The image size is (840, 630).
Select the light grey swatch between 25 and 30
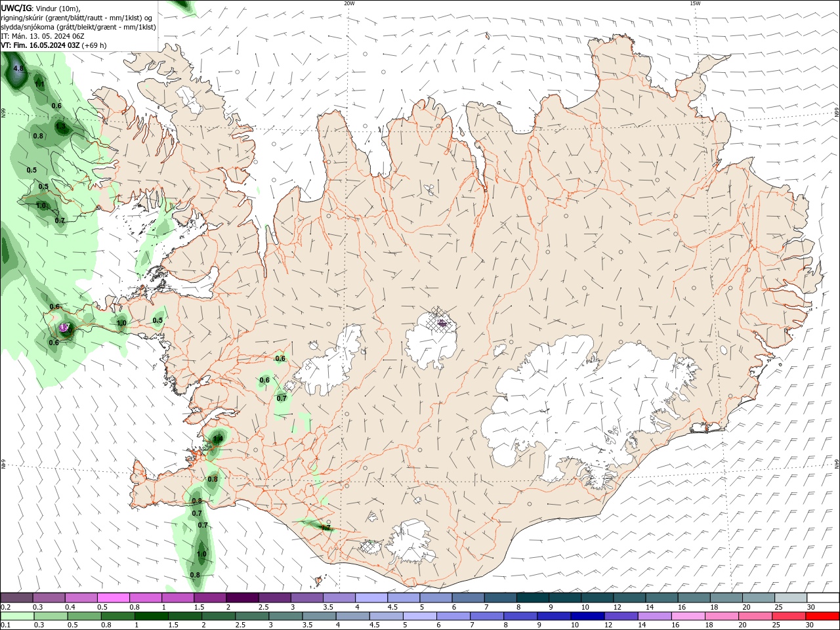click(x=790, y=598)
